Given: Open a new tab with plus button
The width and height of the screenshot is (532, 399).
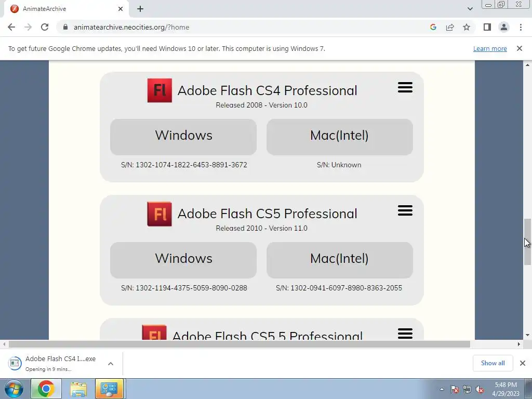Looking at the screenshot, I should tap(140, 9).
